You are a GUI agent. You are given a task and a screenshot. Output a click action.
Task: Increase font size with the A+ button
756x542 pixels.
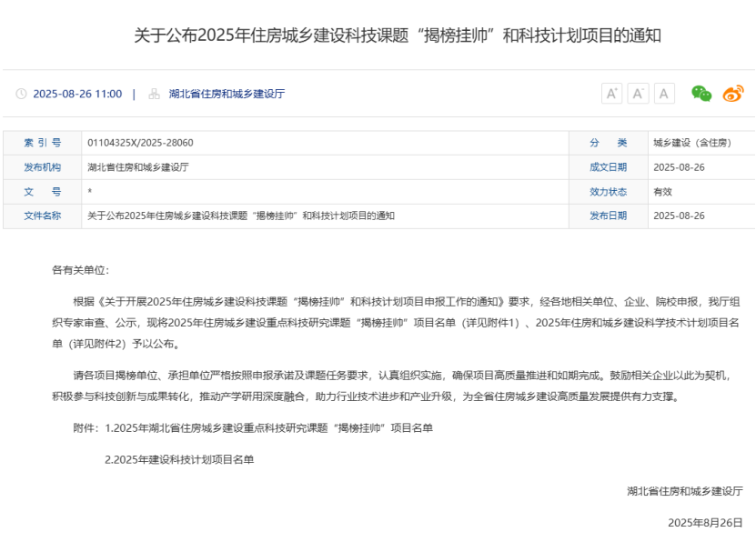coord(611,91)
